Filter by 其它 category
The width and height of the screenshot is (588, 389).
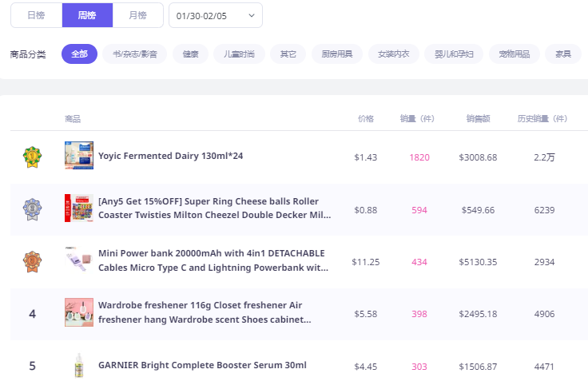pyautogui.click(x=288, y=54)
